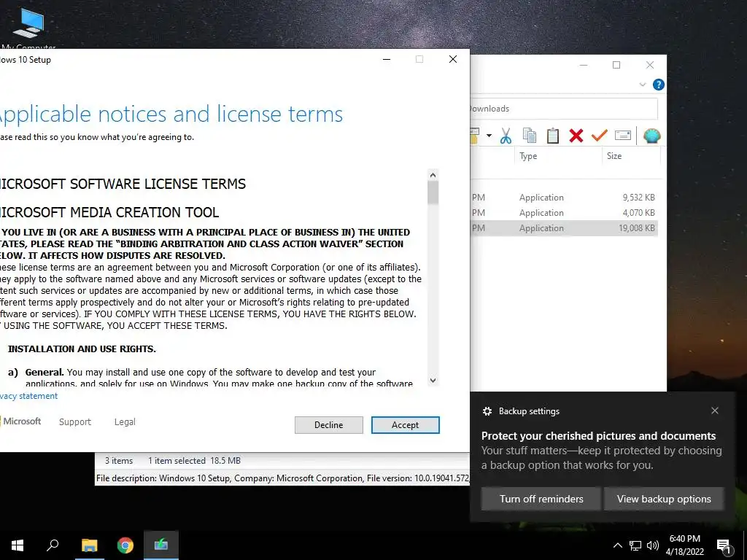Decline the license terms
Viewport: 747px width, 560px height.
click(329, 425)
